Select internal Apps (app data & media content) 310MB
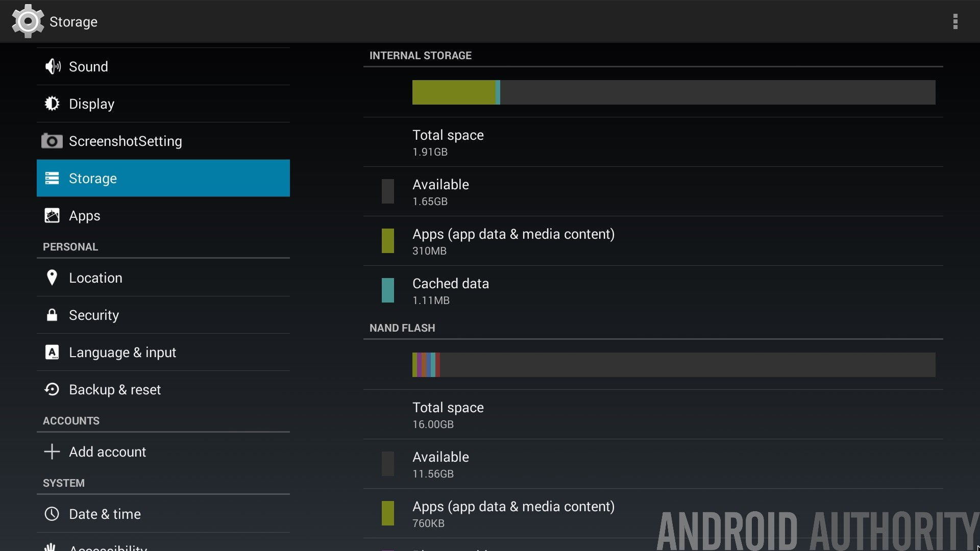The image size is (980, 551). pos(513,241)
